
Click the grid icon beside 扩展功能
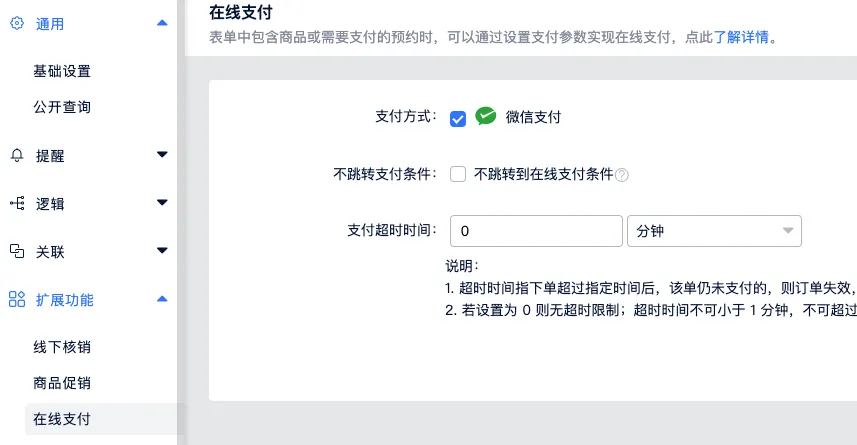tap(16, 299)
